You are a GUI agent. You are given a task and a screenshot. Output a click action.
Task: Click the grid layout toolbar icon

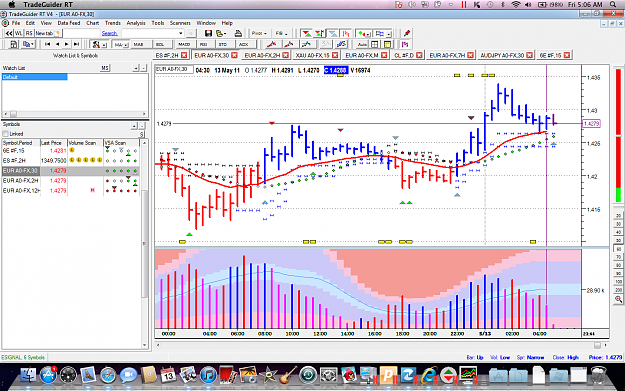375,44
